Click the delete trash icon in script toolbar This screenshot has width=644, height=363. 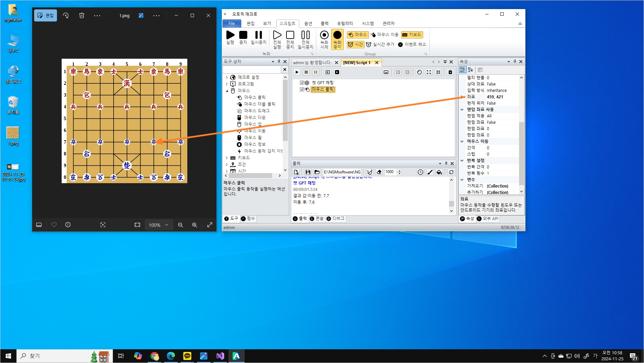(450, 72)
